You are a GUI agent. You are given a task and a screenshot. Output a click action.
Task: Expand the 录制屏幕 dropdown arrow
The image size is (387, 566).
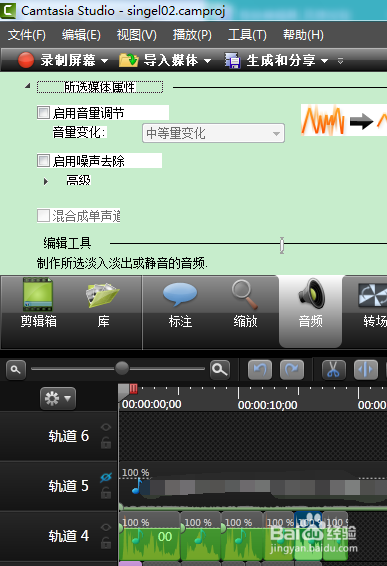point(104,61)
